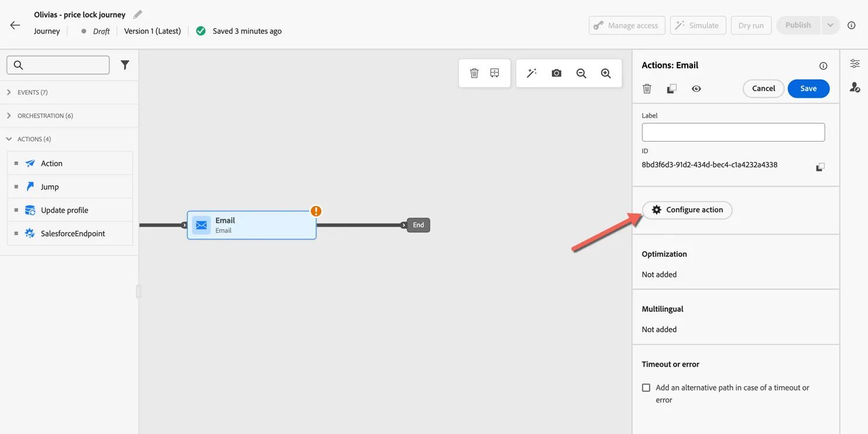Click the Publish button

798,25
